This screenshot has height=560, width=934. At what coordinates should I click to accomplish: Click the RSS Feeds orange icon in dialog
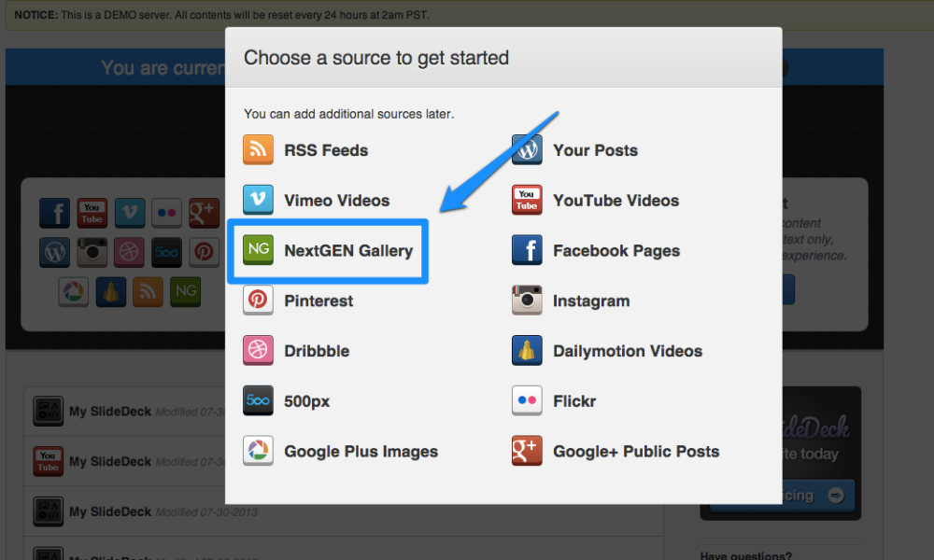258,149
